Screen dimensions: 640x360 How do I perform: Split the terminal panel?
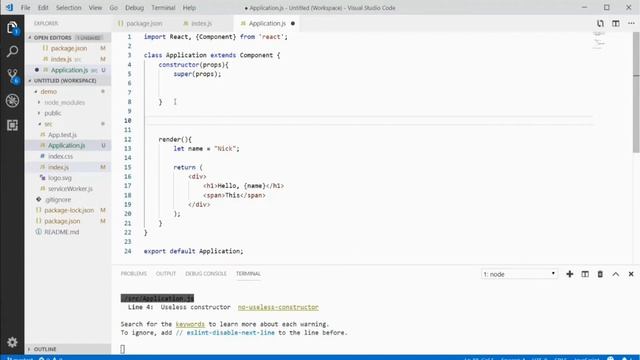(585, 274)
